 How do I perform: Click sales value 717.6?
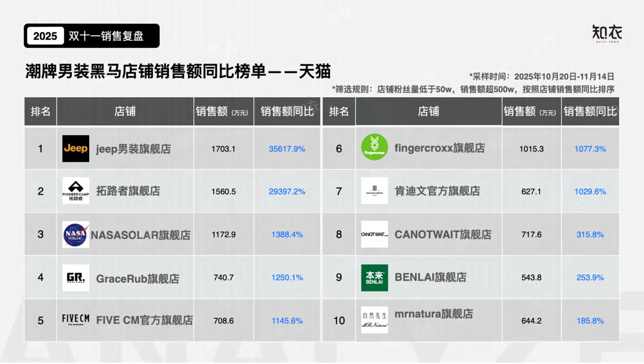[x=531, y=234]
